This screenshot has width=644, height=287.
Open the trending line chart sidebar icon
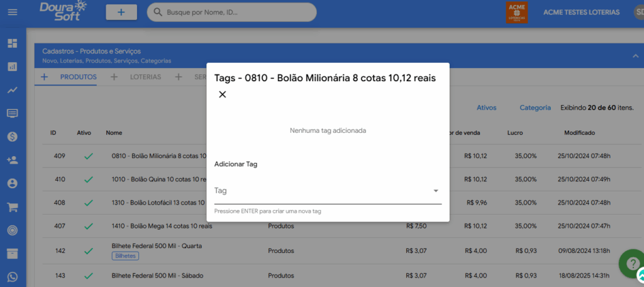click(12, 90)
